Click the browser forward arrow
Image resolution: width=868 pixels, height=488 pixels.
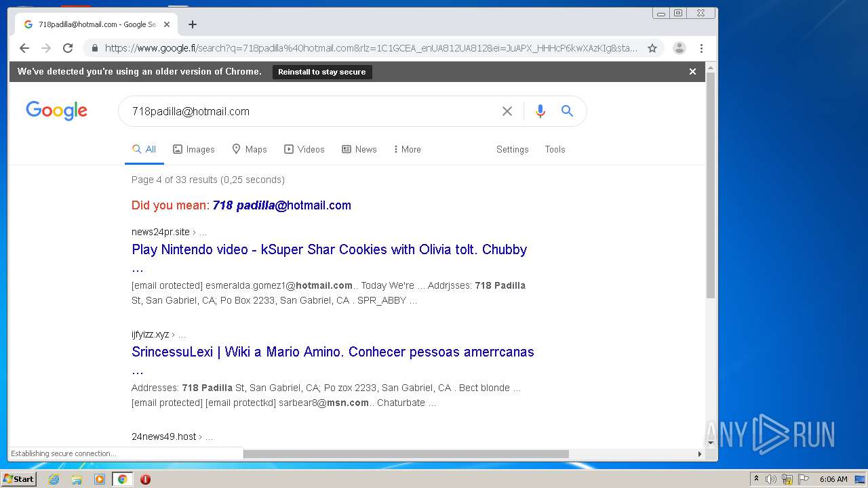pyautogui.click(x=46, y=48)
